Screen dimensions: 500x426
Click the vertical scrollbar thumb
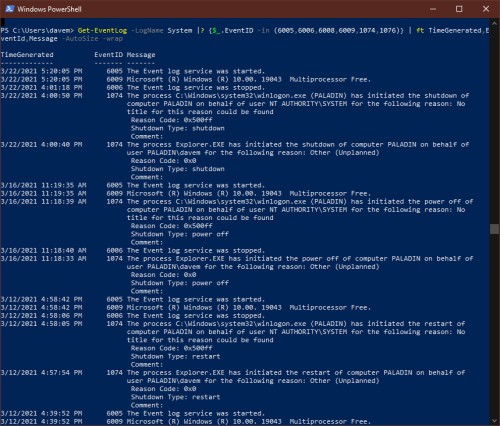[495, 229]
